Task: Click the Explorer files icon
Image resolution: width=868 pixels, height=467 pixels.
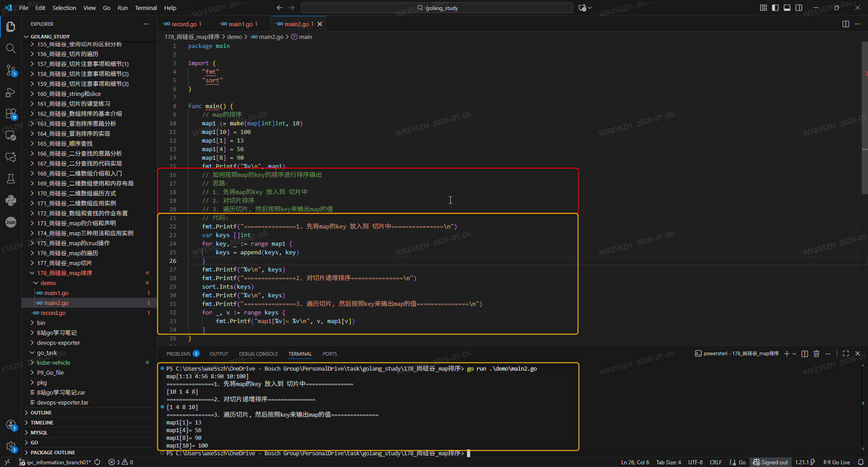Action: [x=11, y=27]
